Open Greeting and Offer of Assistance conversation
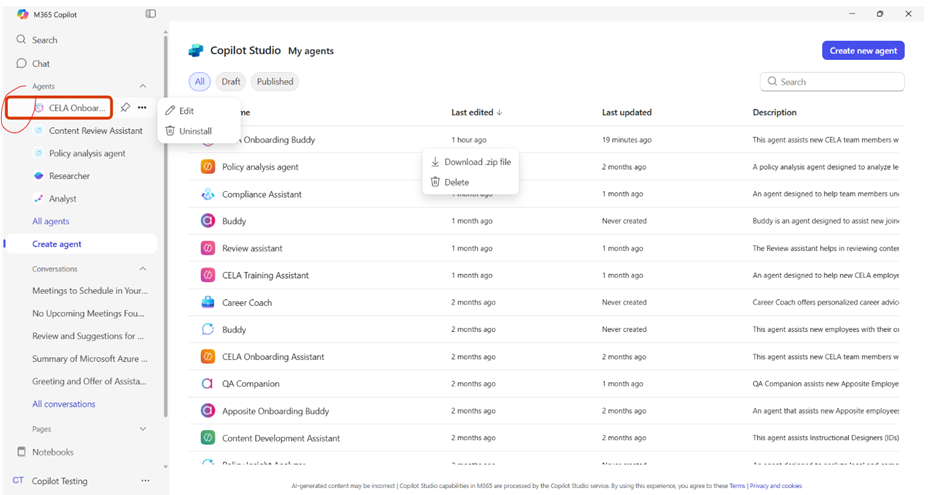Viewport: 940px width, 495px height. click(89, 381)
